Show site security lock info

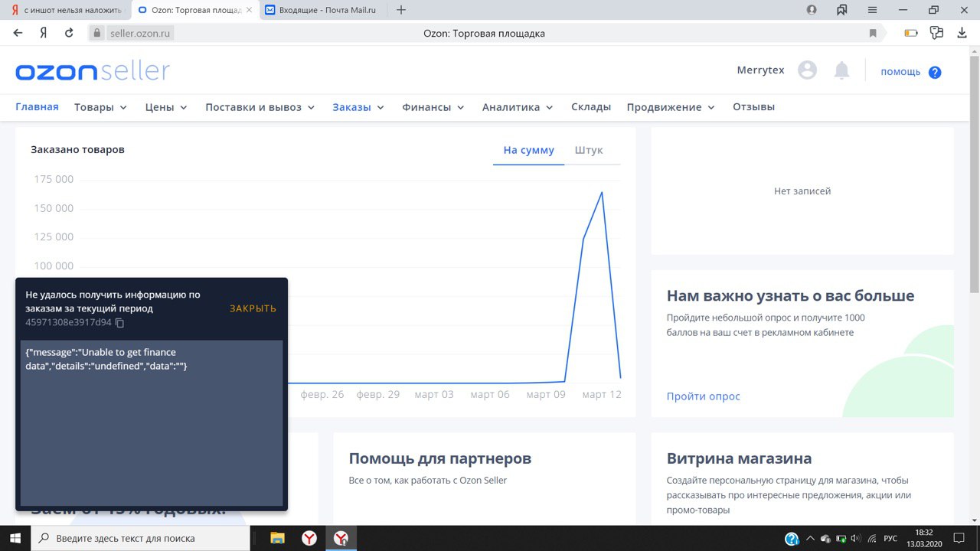click(96, 33)
